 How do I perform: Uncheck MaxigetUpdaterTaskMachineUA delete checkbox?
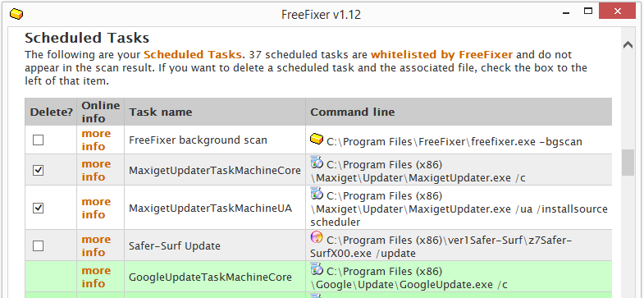click(x=39, y=208)
